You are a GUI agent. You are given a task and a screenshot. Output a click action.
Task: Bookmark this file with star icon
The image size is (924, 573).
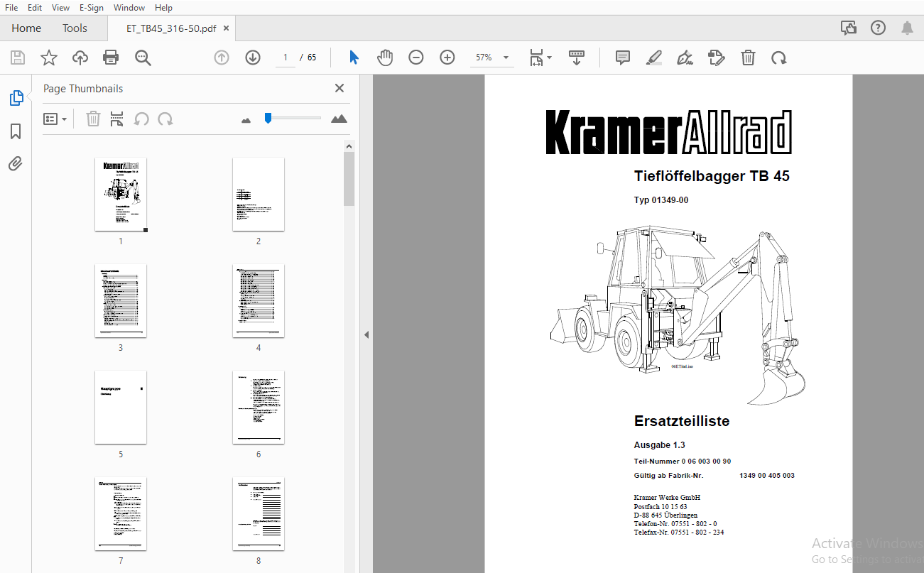pyautogui.click(x=49, y=58)
